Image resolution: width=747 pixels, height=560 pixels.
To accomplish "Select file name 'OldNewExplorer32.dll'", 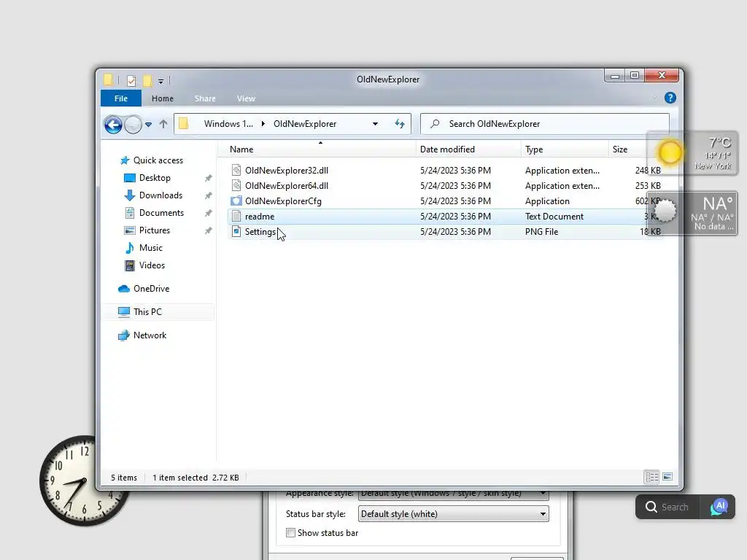I will (x=286, y=171).
